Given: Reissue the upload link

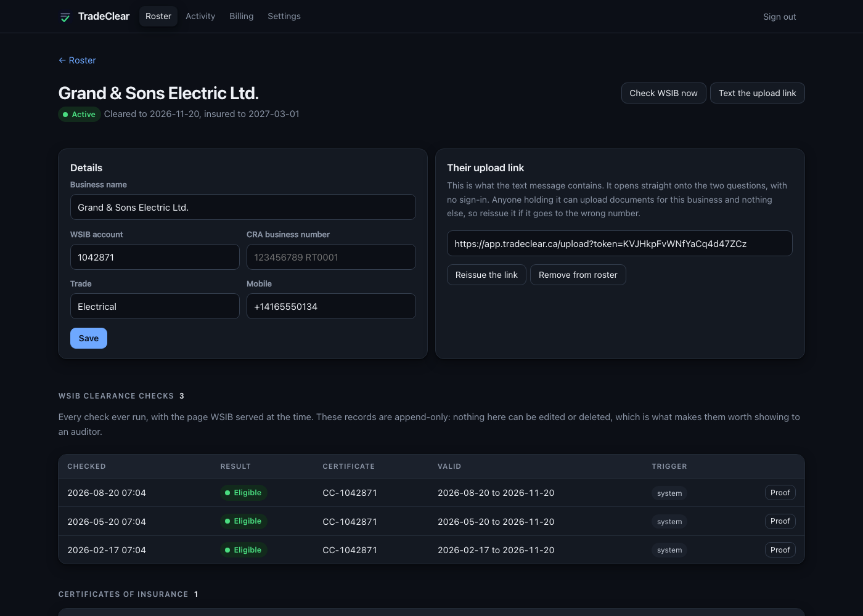Looking at the screenshot, I should [486, 275].
